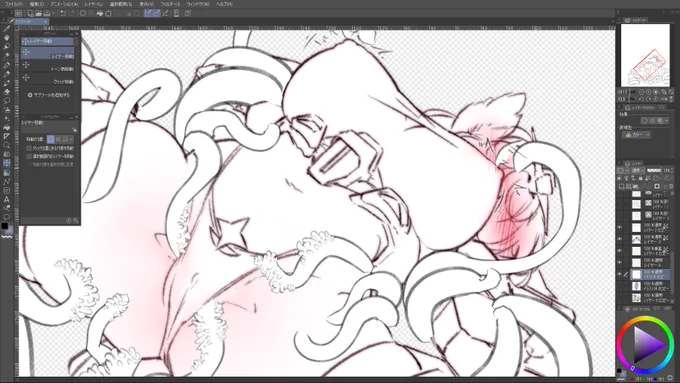
Task: Click inside the color wheel triangle
Action: click(645, 345)
